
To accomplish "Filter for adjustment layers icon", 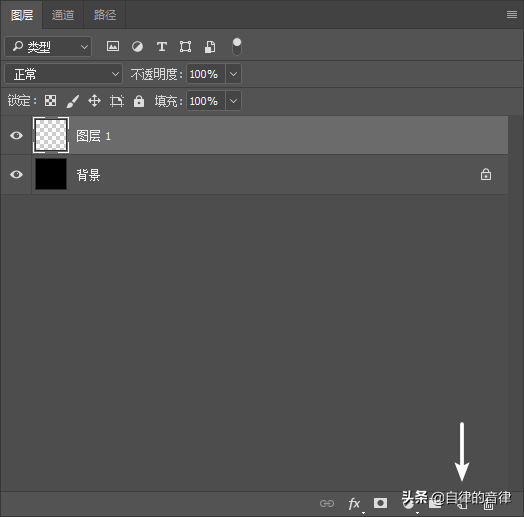I will (x=137, y=46).
